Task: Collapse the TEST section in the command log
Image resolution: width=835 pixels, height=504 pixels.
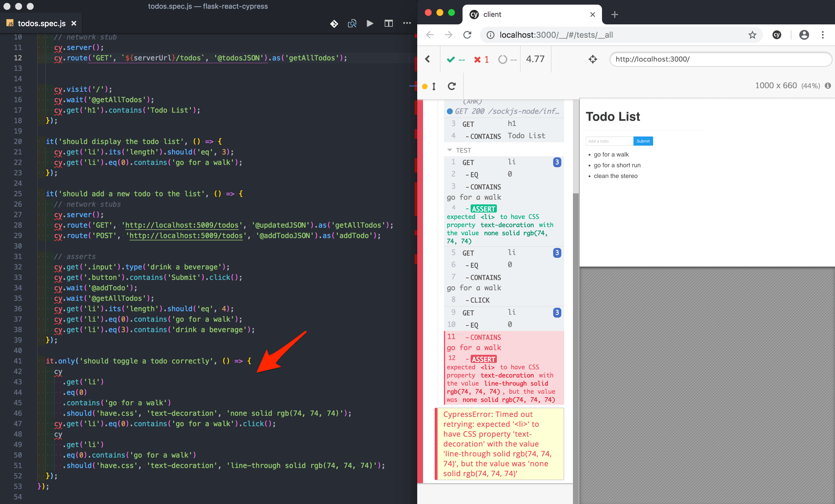Action: coord(450,150)
